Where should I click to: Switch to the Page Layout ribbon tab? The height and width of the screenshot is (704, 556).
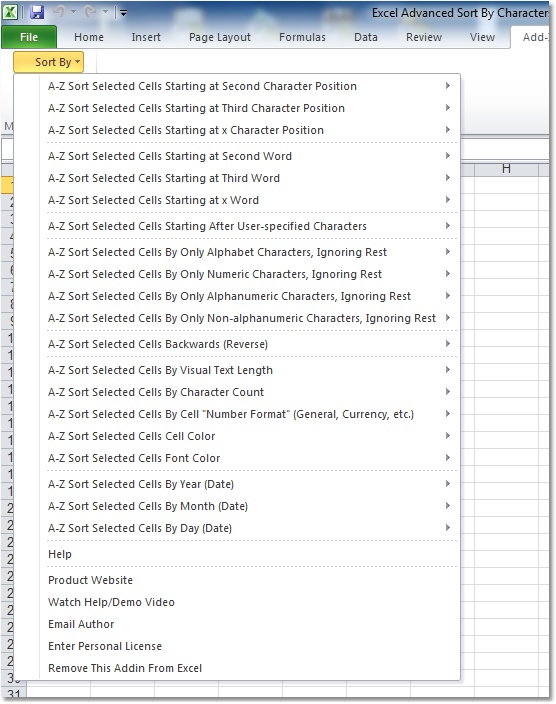[220, 37]
